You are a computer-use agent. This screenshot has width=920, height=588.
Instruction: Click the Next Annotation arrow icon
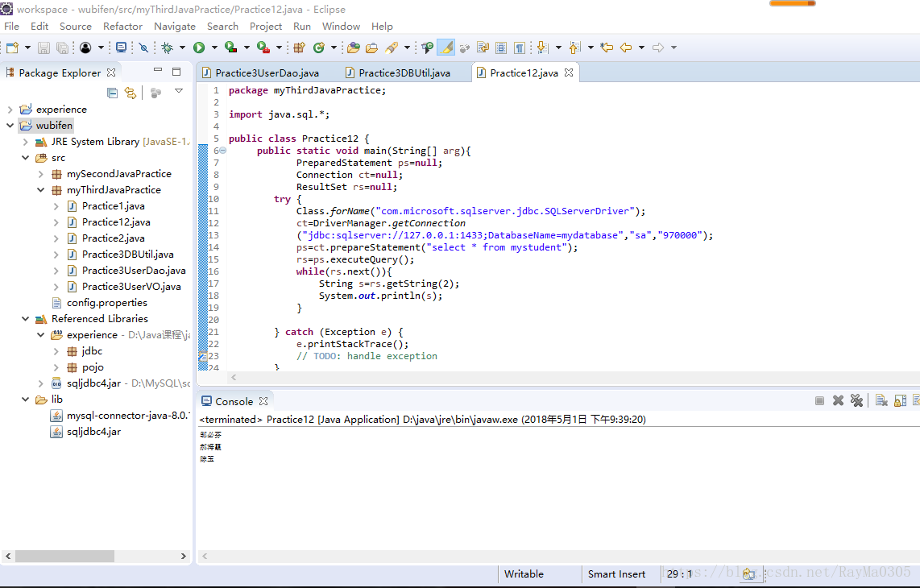point(543,48)
